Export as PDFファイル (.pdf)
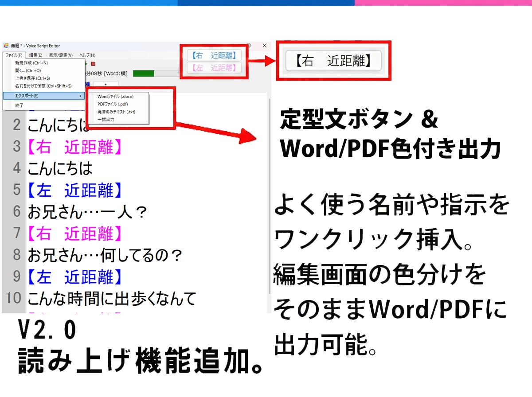 pyautogui.click(x=113, y=104)
